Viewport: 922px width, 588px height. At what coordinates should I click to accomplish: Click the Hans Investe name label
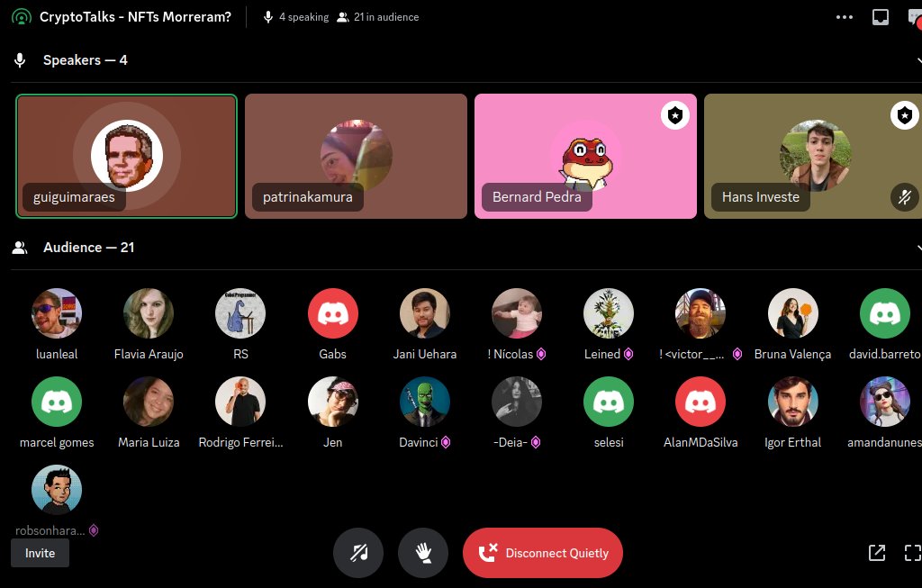click(x=760, y=197)
